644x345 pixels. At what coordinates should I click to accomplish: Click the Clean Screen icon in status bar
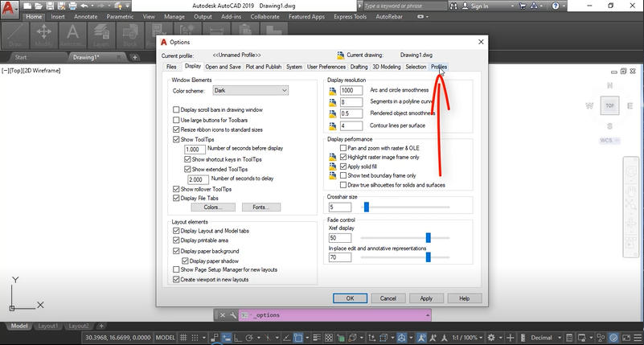pos(626,338)
